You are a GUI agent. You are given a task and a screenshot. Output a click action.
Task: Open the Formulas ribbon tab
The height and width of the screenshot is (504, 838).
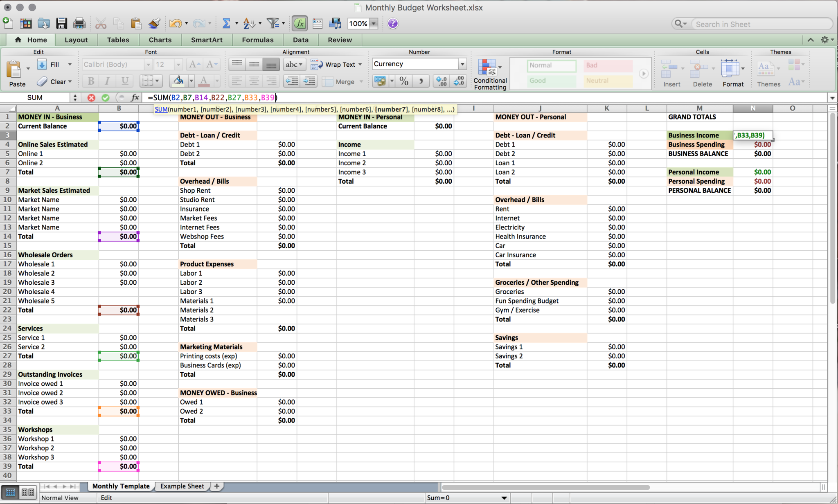point(257,40)
